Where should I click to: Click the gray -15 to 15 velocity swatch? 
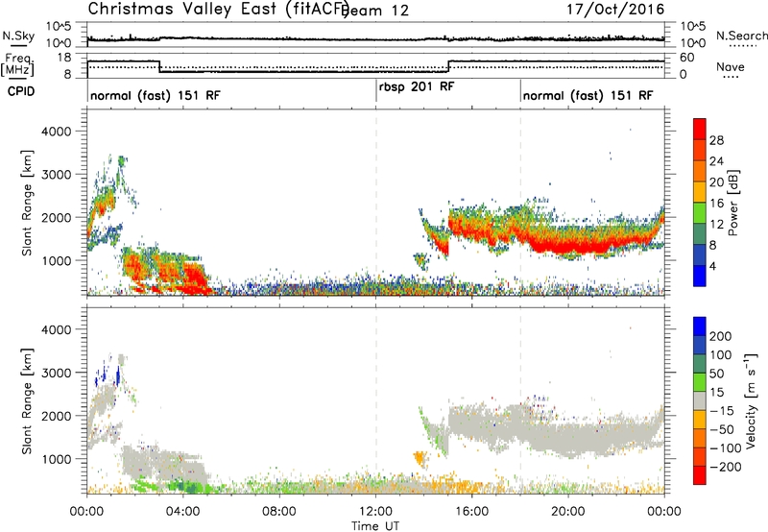tap(700, 401)
